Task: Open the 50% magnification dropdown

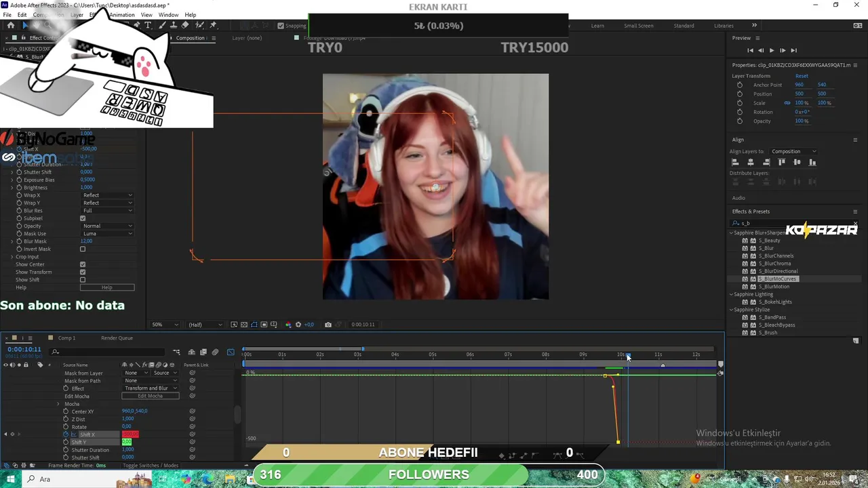Action: (165, 325)
